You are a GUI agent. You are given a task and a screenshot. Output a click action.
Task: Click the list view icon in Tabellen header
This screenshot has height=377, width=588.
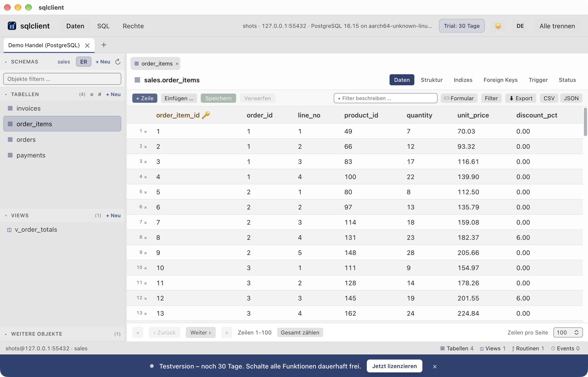coord(92,94)
